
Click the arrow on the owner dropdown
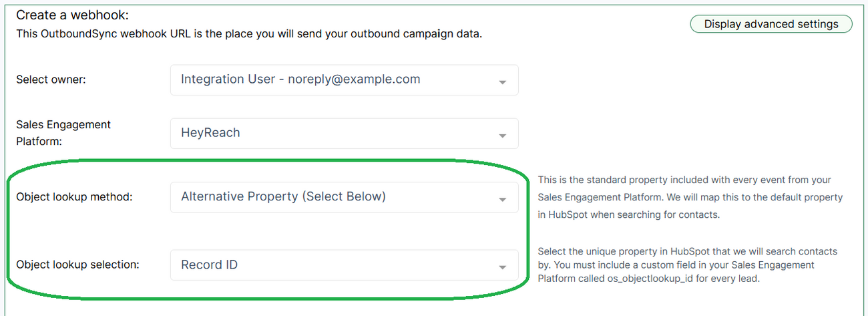[x=502, y=82]
